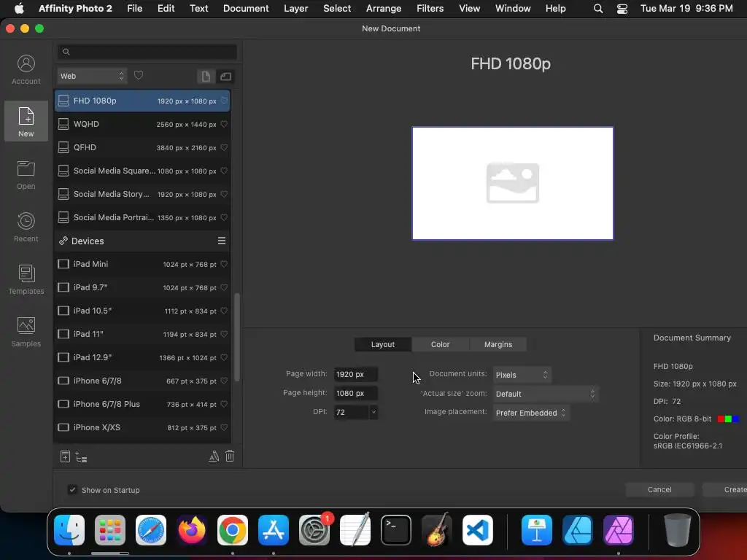Open Finder from the Dock
Screen dimensions: 747x560
click(x=69, y=530)
